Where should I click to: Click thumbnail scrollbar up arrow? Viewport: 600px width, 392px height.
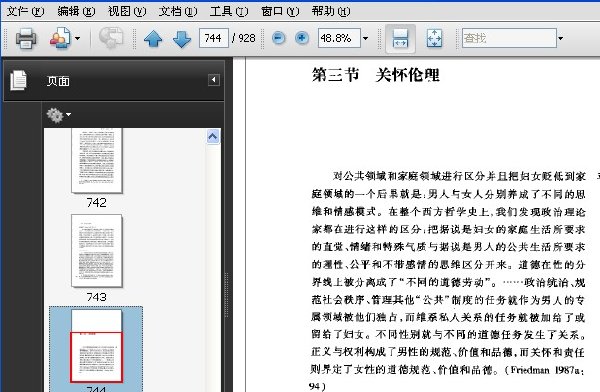pyautogui.click(x=213, y=137)
